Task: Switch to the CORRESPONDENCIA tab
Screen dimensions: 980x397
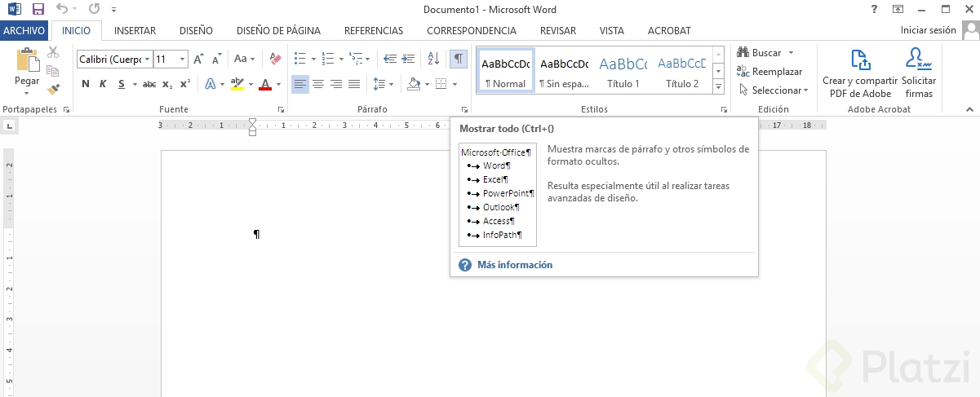Action: coord(472,31)
